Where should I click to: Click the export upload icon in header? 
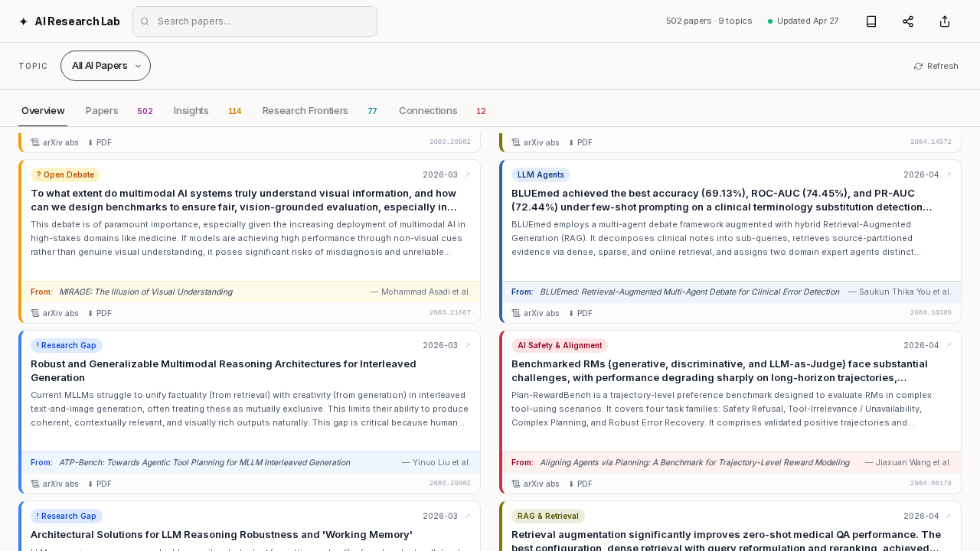[945, 21]
